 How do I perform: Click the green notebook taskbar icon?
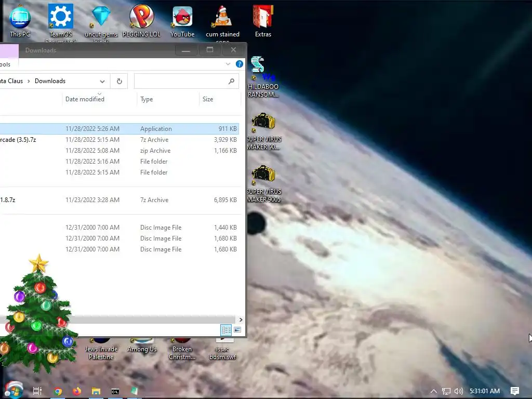[x=135, y=391]
